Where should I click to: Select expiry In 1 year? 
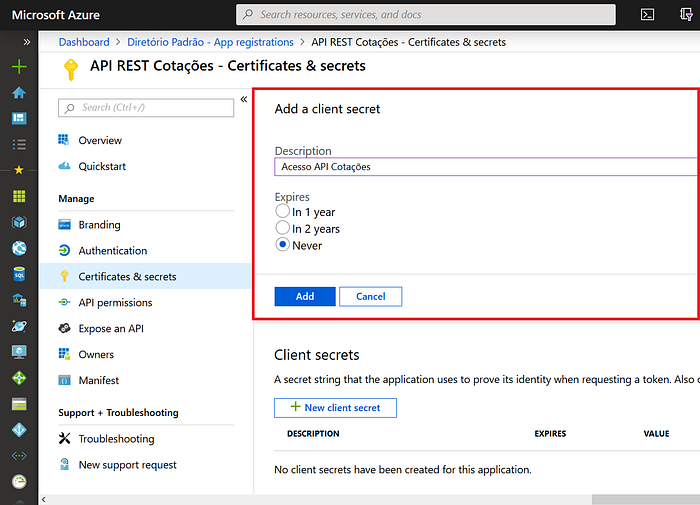coord(282,211)
